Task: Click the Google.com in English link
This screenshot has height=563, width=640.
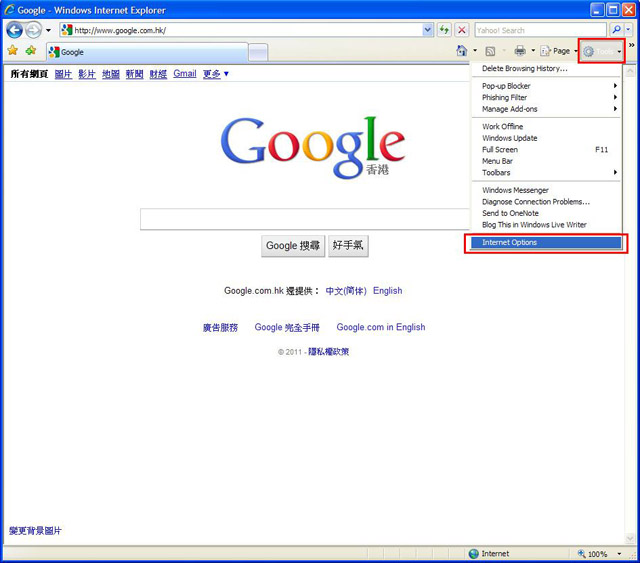Action: point(381,327)
